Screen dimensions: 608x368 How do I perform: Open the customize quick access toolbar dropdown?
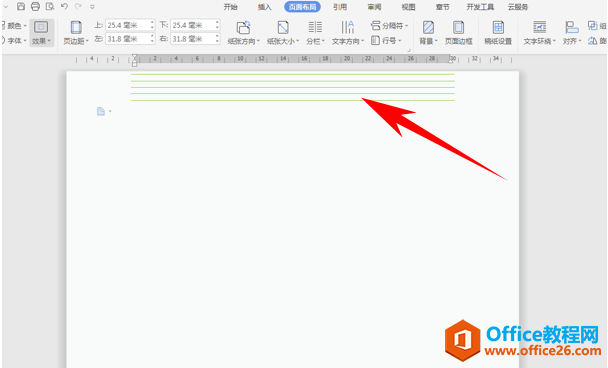[92, 7]
